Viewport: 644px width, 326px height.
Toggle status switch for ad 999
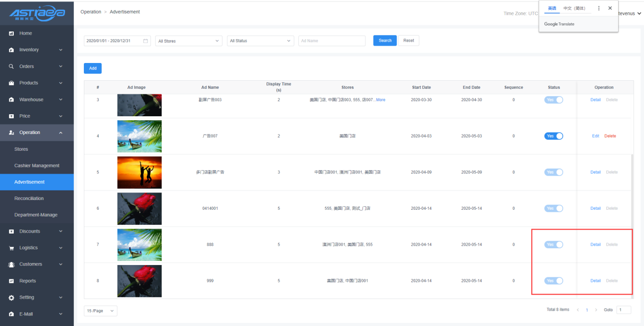tap(554, 281)
